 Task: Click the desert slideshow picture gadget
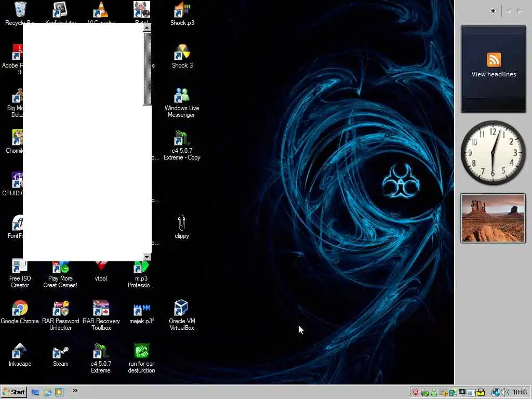coord(493,218)
